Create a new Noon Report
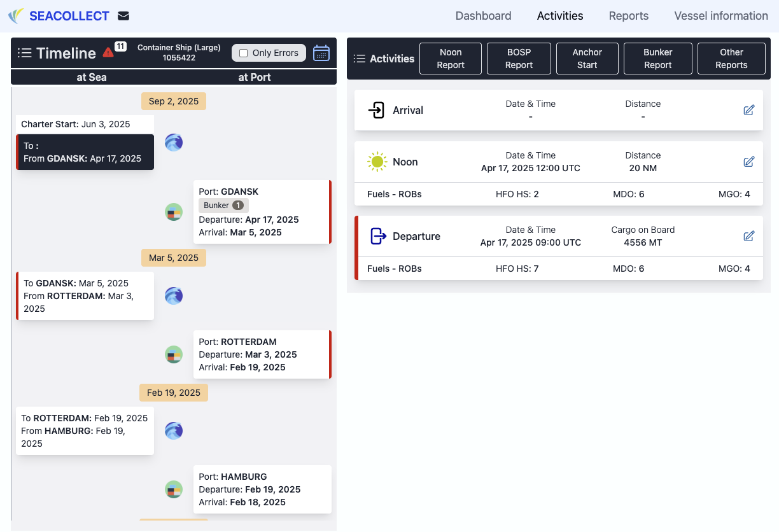Viewport: 779px width, 532px height. 451,59
